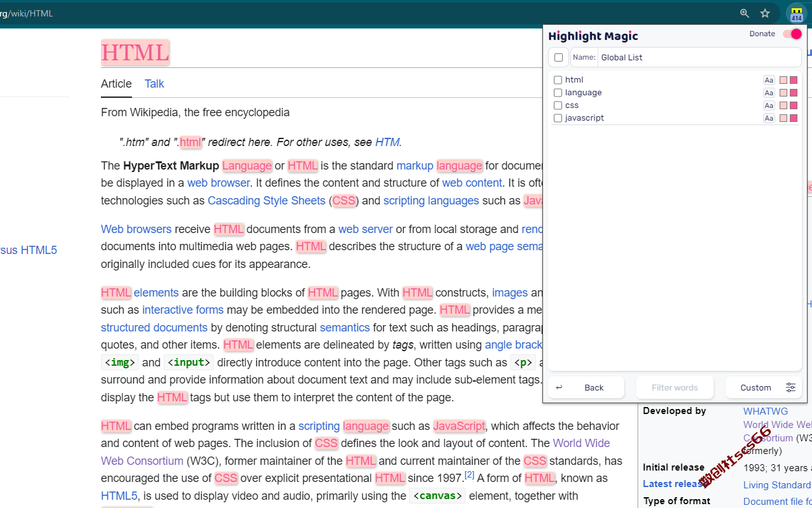812x508 pixels.
Task: Open the web content link
Action: [472, 183]
